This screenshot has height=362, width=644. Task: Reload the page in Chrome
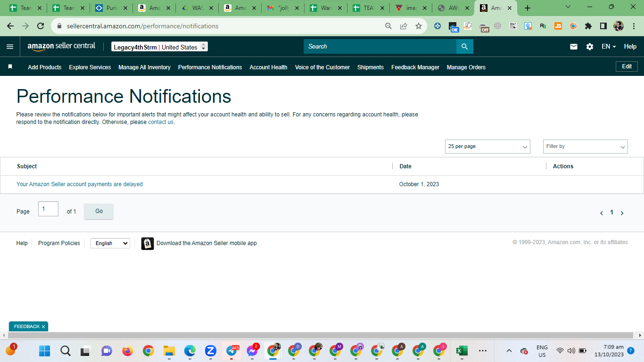[41, 26]
